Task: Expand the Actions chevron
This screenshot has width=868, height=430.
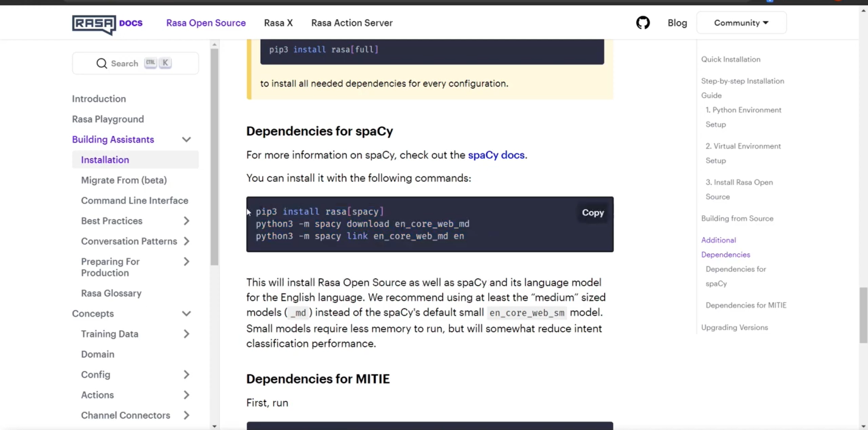Action: tap(186, 395)
